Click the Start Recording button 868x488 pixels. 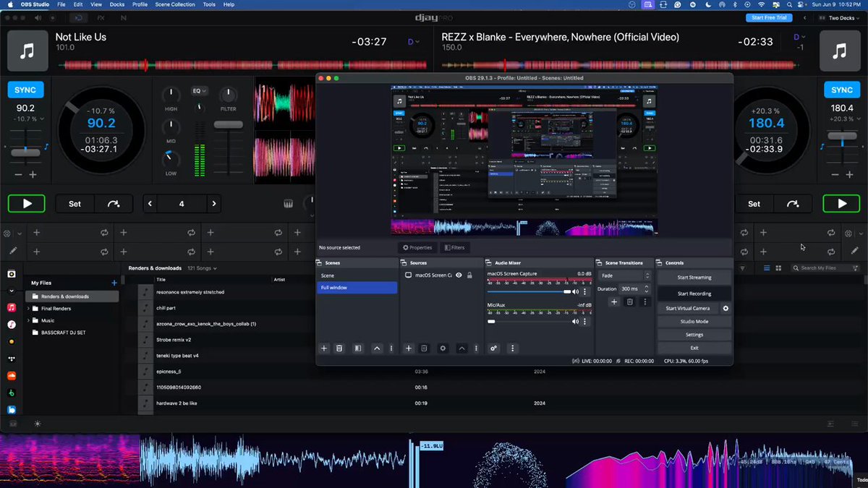(694, 294)
